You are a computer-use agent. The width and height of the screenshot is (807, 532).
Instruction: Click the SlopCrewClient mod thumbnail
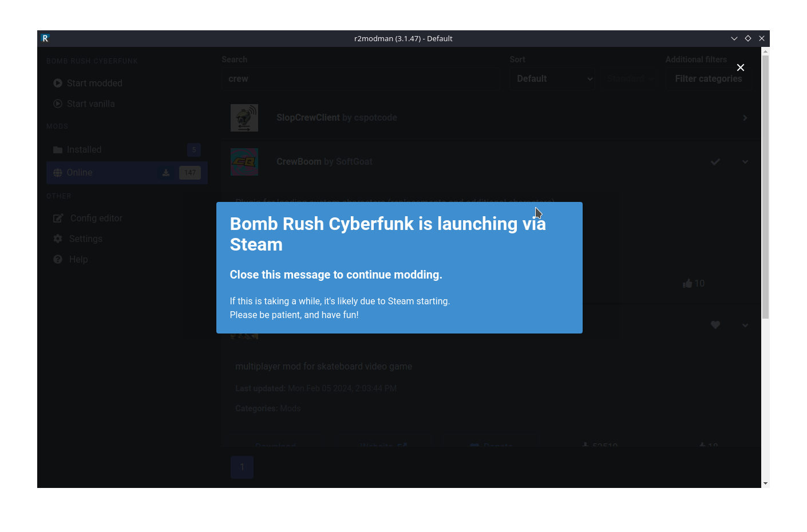[x=244, y=118]
